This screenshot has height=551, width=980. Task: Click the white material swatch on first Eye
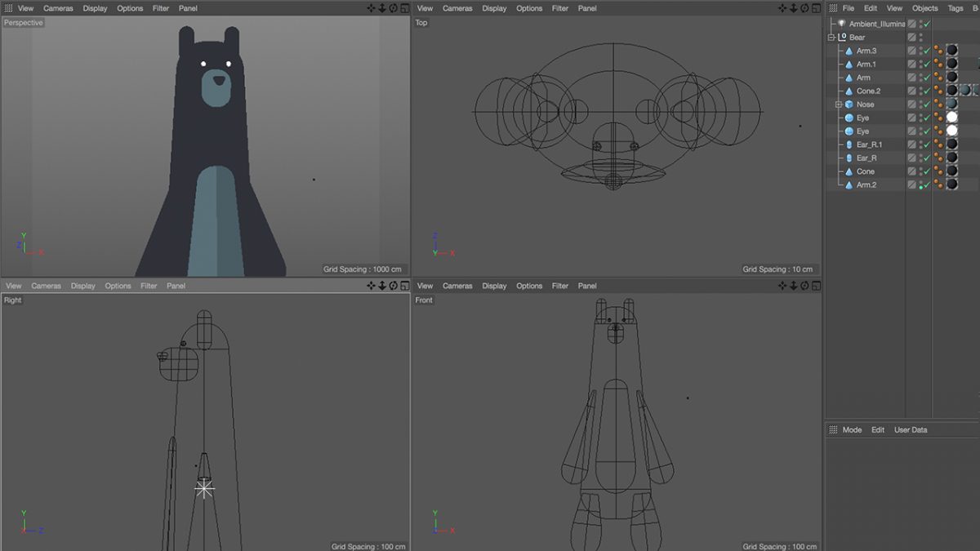pos(951,118)
